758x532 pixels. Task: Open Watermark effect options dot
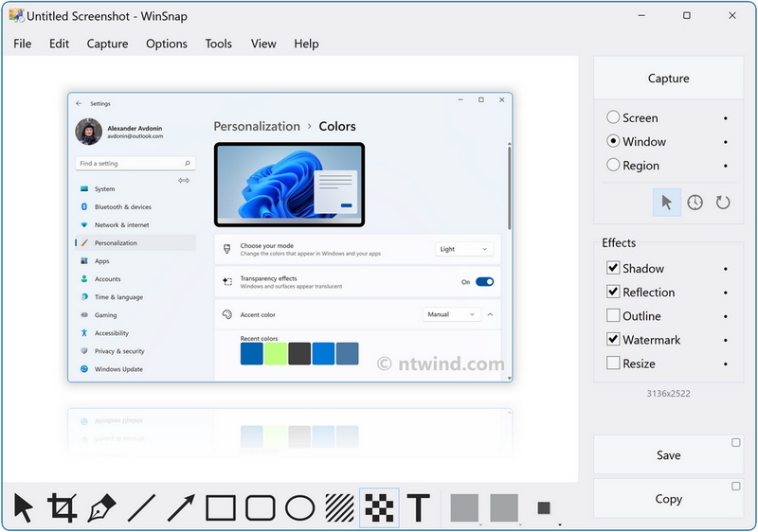pos(726,341)
